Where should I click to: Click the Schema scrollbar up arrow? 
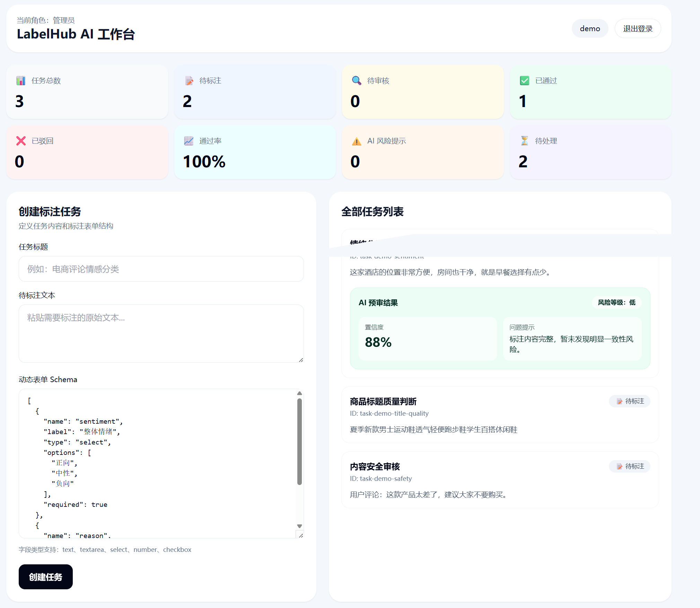coord(299,393)
